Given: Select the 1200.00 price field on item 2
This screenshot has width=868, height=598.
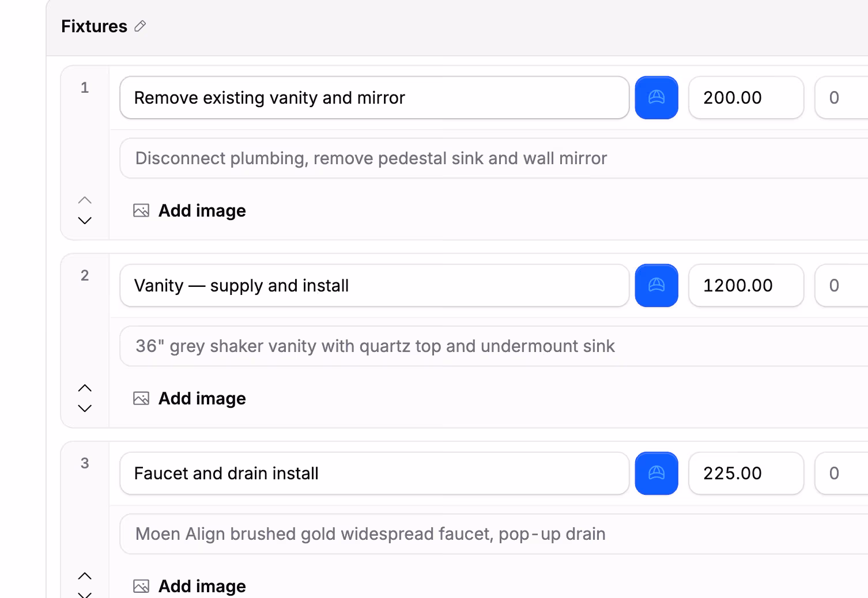Looking at the screenshot, I should click(x=746, y=285).
